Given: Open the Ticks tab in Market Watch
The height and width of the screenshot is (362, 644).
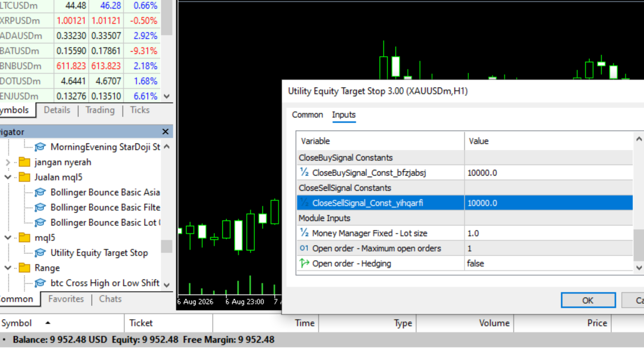Looking at the screenshot, I should coord(140,110).
